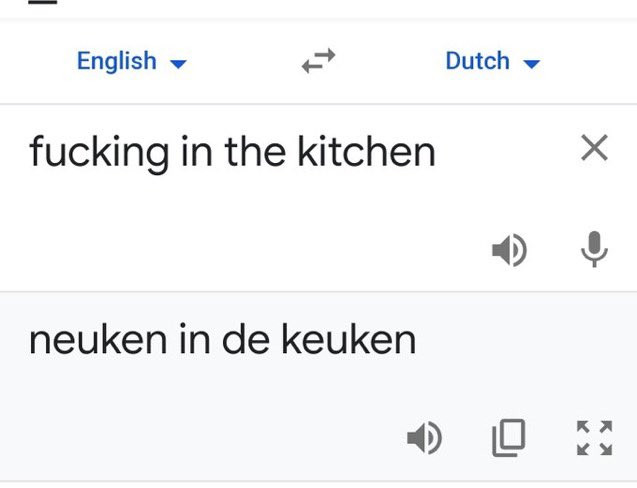
Task: Select the translated text 'neuken in de keuken'
Action: [x=222, y=340]
